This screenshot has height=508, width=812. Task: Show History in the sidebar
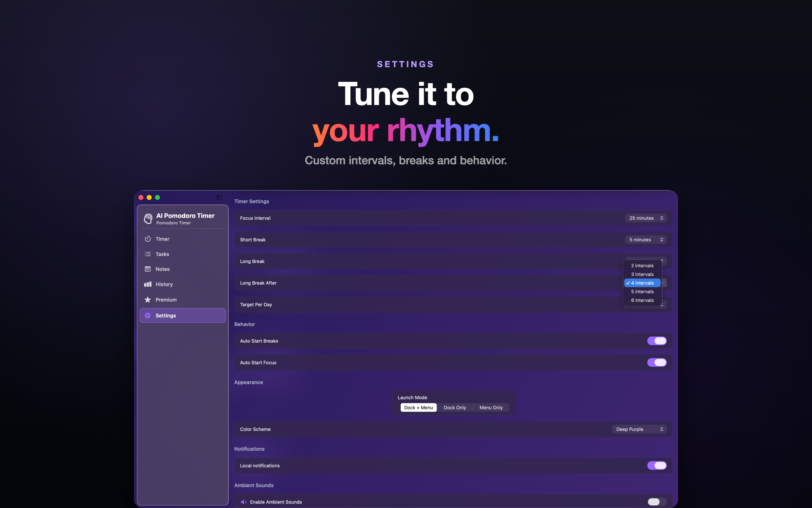coord(182,284)
